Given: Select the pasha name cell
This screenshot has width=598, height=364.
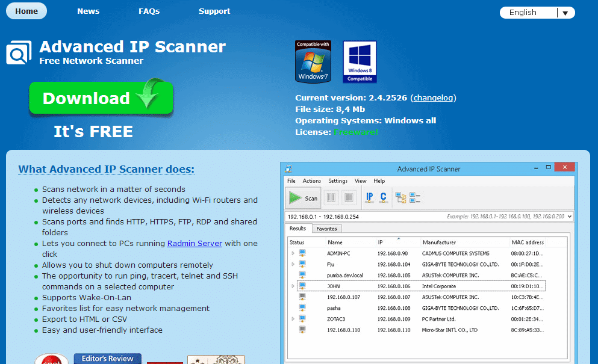Looking at the screenshot, I should point(334,308).
